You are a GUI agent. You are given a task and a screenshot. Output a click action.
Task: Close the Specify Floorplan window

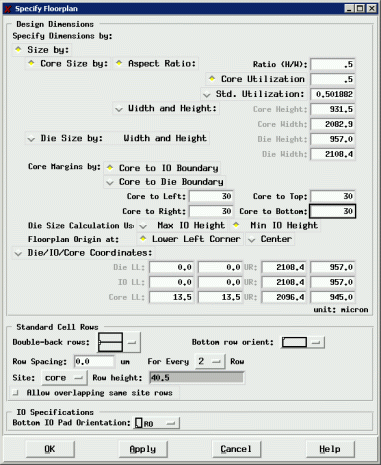[372, 8]
